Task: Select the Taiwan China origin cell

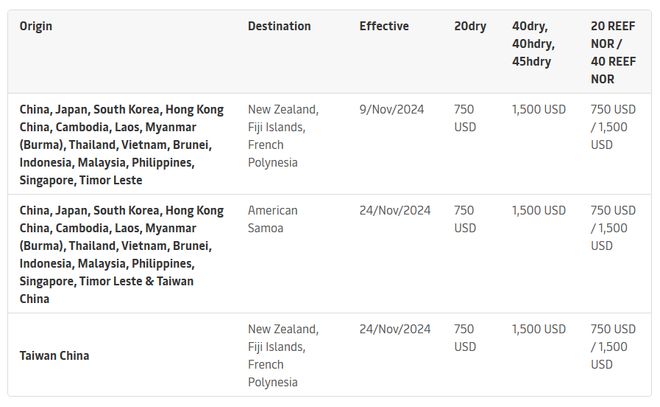Action: [x=54, y=355]
